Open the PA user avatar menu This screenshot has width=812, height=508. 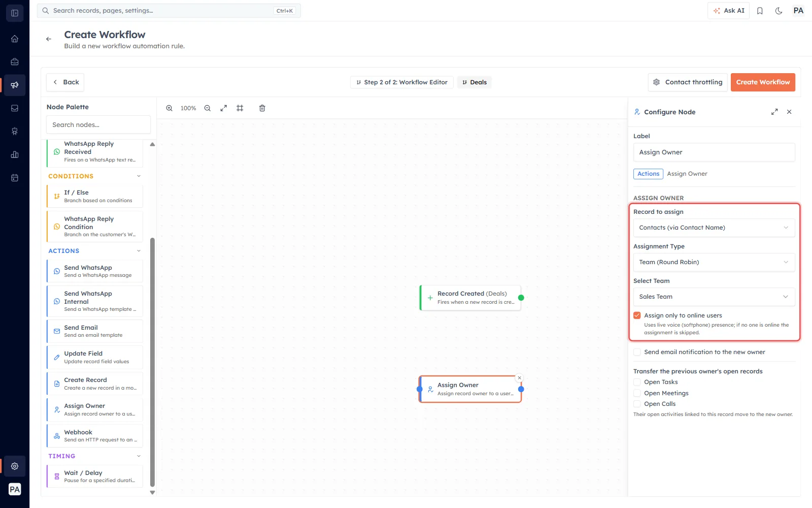[798, 11]
